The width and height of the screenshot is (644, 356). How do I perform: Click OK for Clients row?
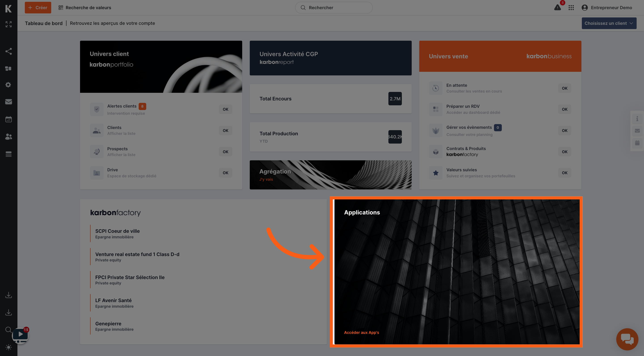point(225,131)
